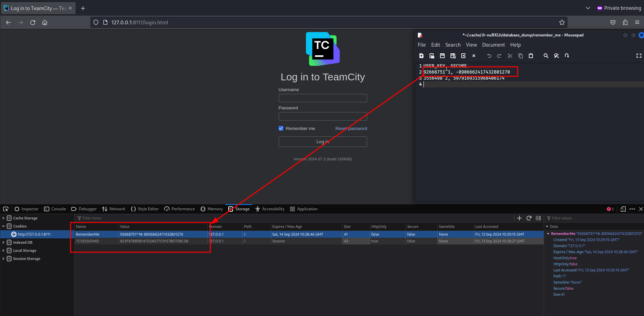Close the current Mousepad document with X icon
The image size is (644, 316).
pos(474,56)
